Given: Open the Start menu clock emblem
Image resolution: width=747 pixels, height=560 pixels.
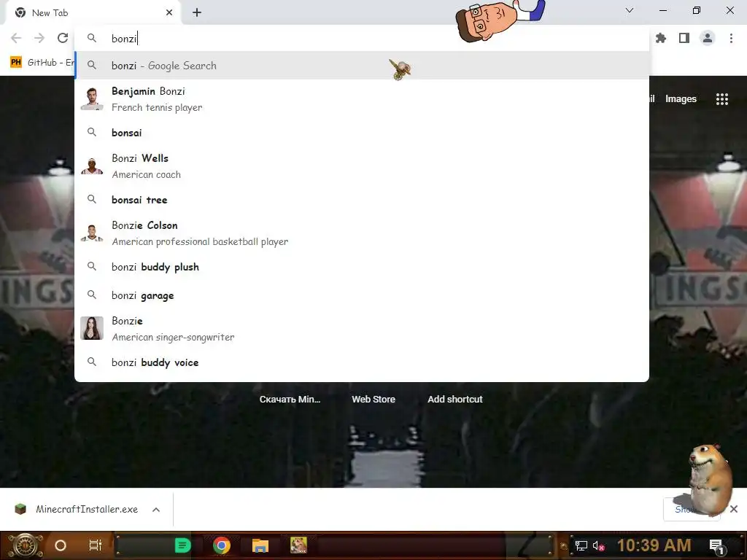Looking at the screenshot, I should 24,545.
